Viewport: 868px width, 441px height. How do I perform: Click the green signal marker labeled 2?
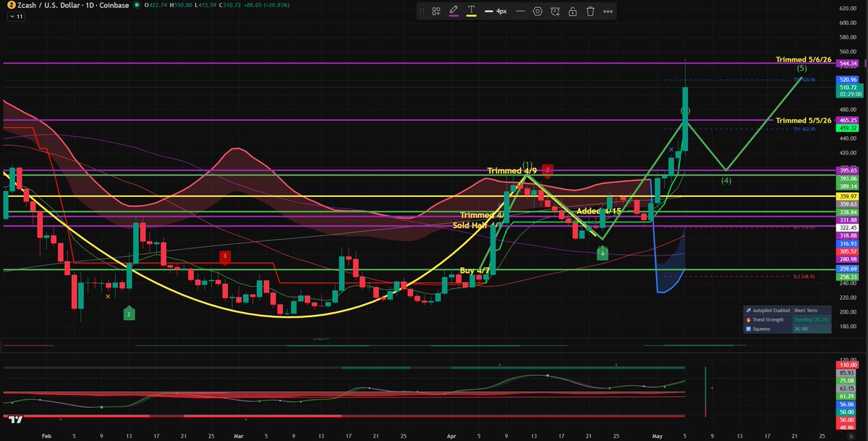pos(128,314)
